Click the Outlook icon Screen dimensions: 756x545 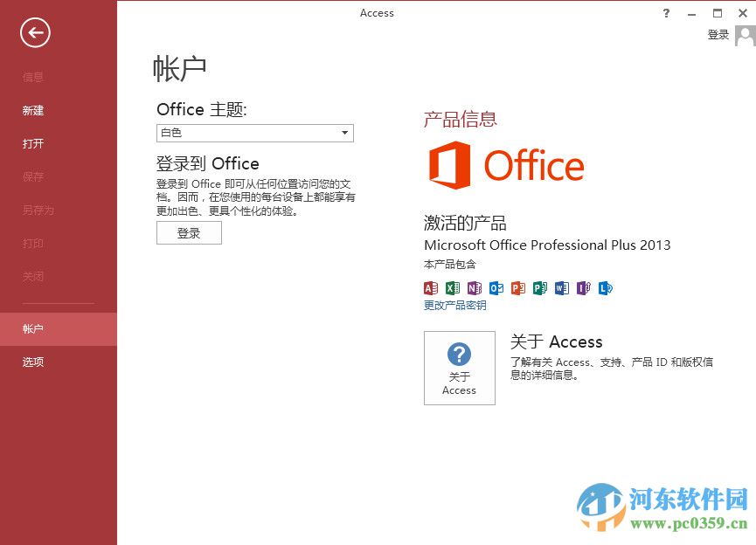[x=496, y=288]
